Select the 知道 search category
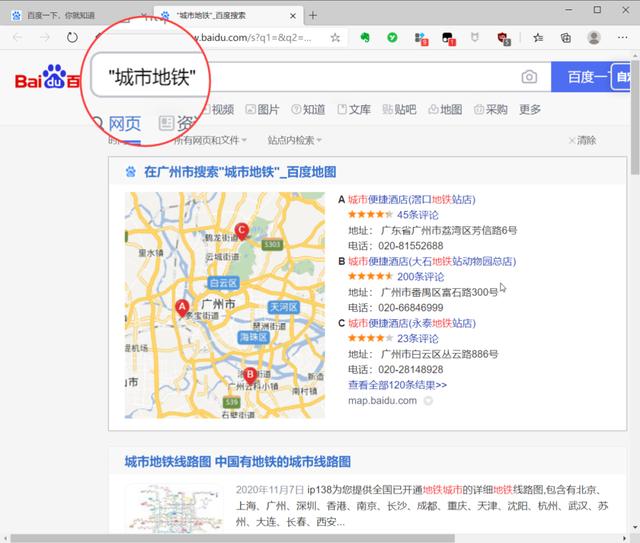640x543 pixels. tap(308, 109)
